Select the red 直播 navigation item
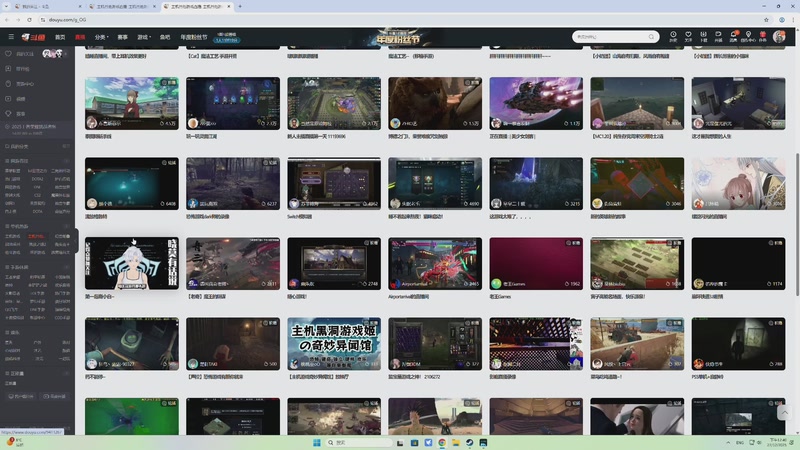 [x=80, y=37]
